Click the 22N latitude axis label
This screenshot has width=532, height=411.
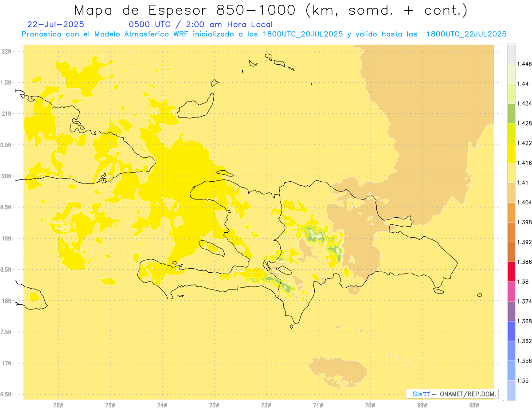click(x=7, y=51)
